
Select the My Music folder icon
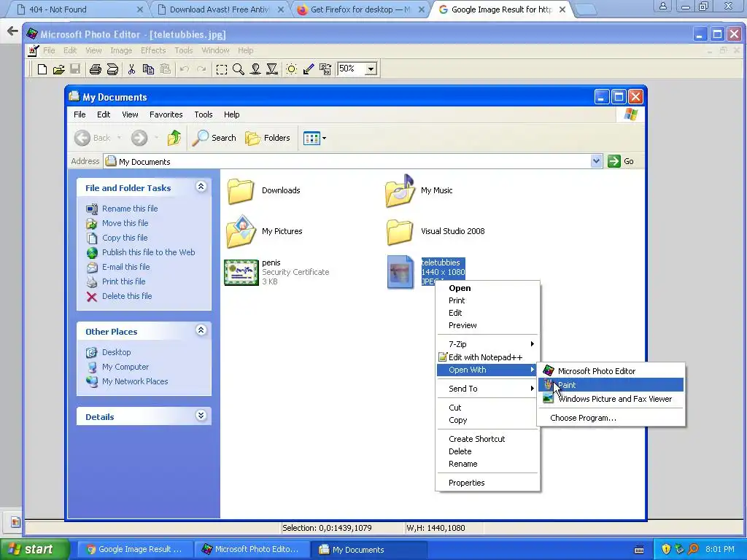point(399,191)
